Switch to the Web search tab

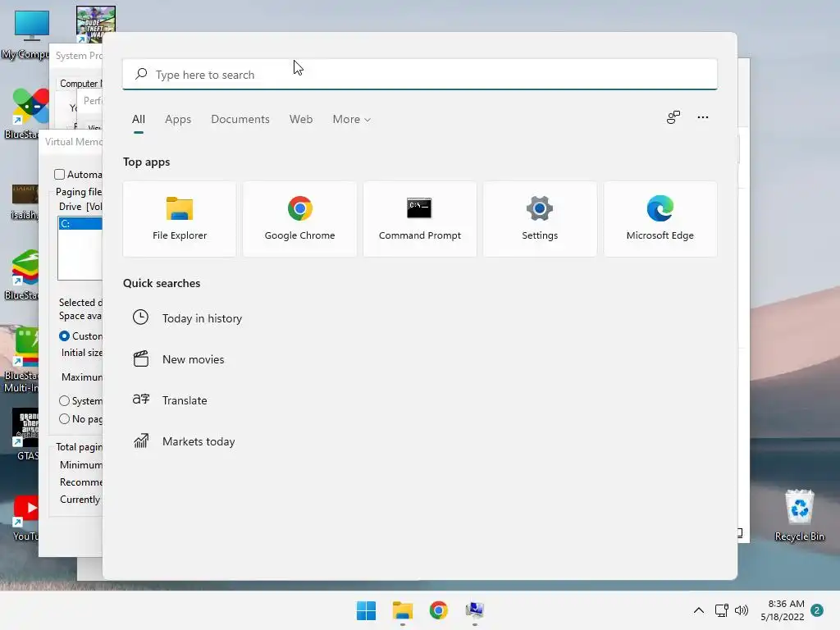click(x=301, y=119)
